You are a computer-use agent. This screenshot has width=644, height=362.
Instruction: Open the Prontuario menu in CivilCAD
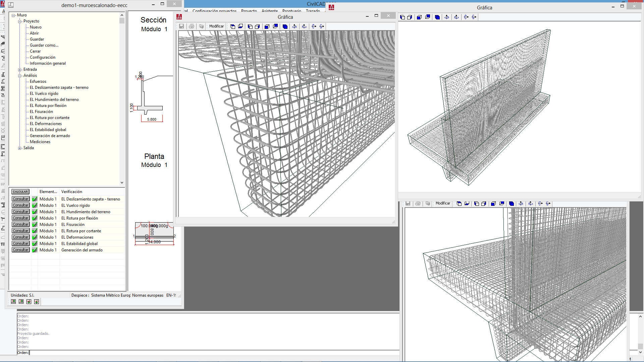(291, 11)
